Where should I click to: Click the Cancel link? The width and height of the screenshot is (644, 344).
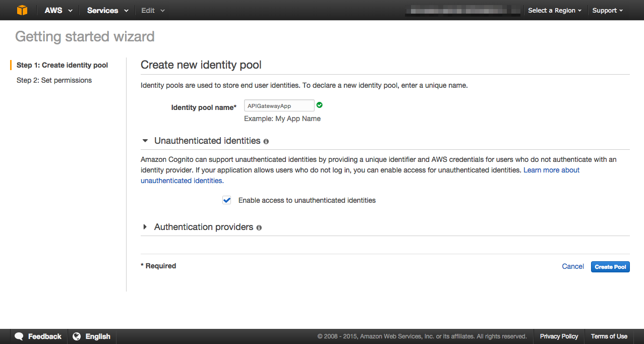click(x=573, y=266)
